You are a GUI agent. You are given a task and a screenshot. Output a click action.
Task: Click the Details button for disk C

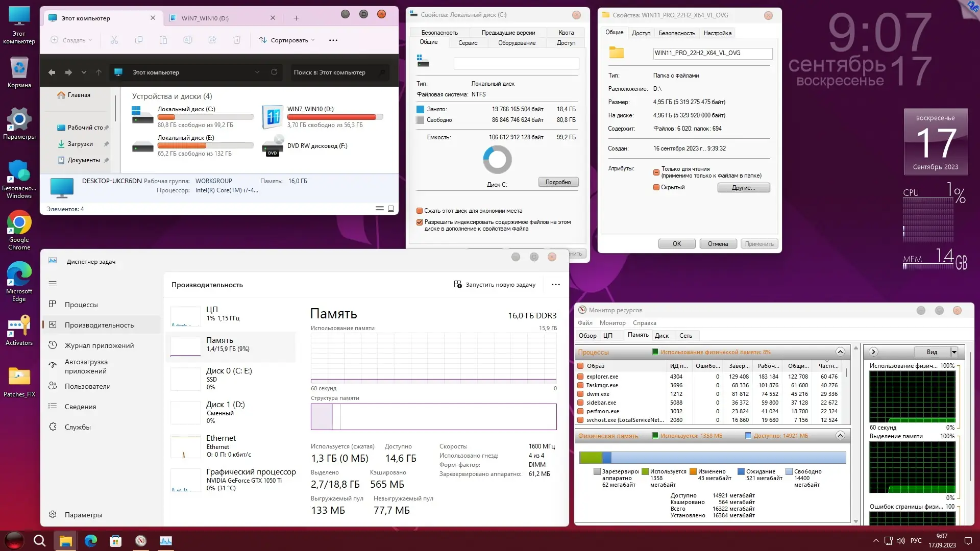tap(558, 182)
